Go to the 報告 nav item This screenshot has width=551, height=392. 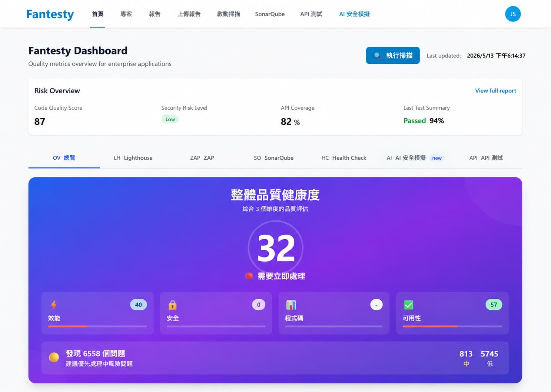155,14
